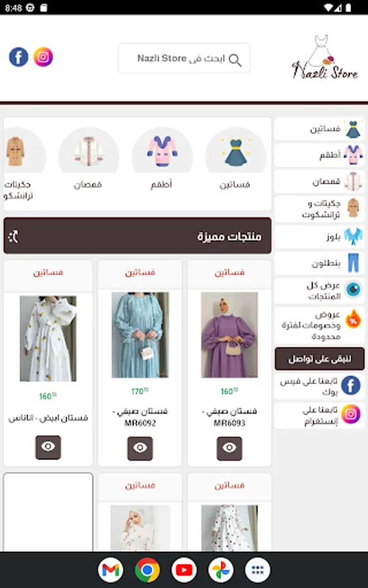Tap the search magnifier icon
Screen dimensions: 368x588
tap(235, 59)
